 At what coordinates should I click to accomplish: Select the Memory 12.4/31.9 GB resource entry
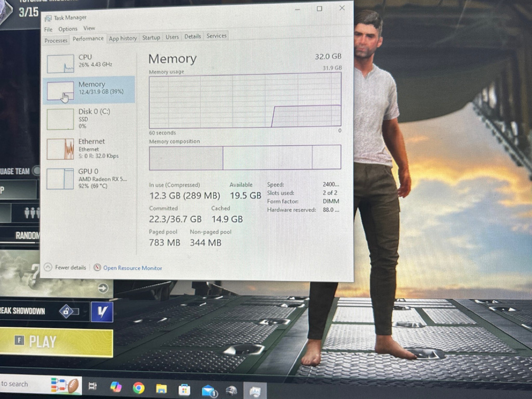tap(89, 90)
